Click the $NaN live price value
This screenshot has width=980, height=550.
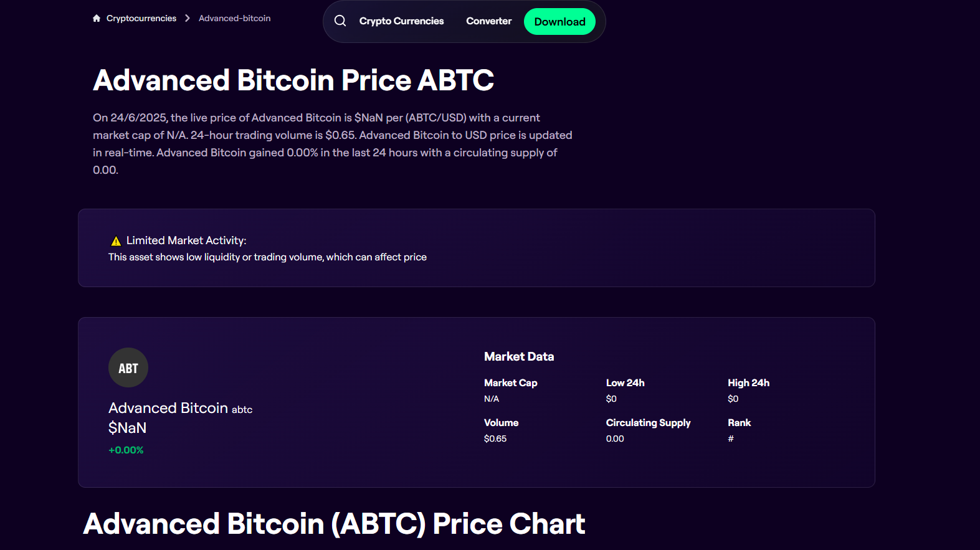tap(126, 428)
